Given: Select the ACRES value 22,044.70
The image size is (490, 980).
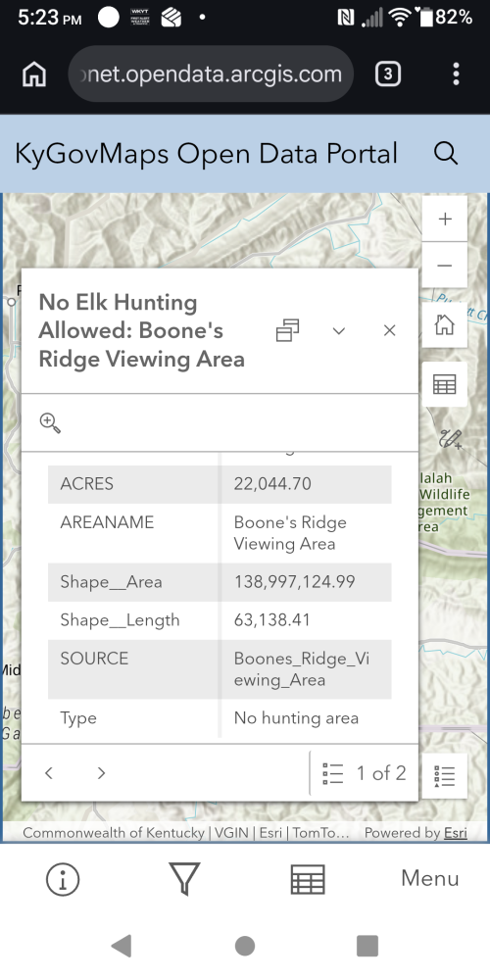Looking at the screenshot, I should tap(272, 484).
